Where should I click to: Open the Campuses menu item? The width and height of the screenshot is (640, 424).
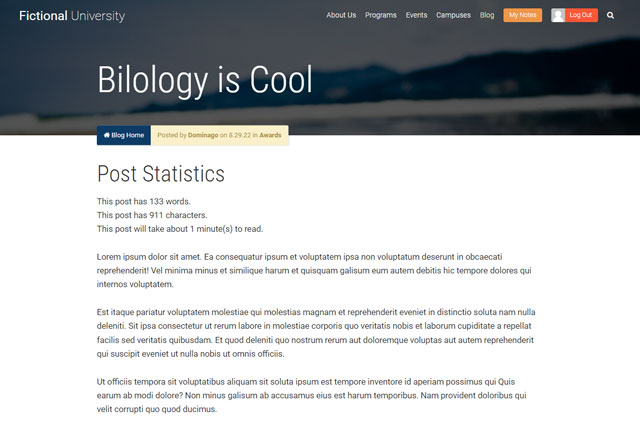click(453, 15)
